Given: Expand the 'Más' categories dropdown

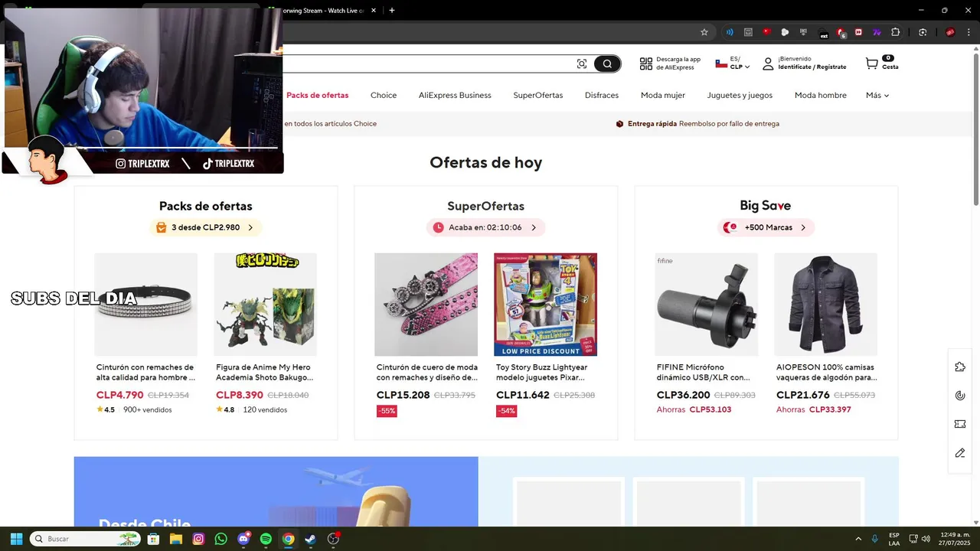Looking at the screenshot, I should point(877,95).
